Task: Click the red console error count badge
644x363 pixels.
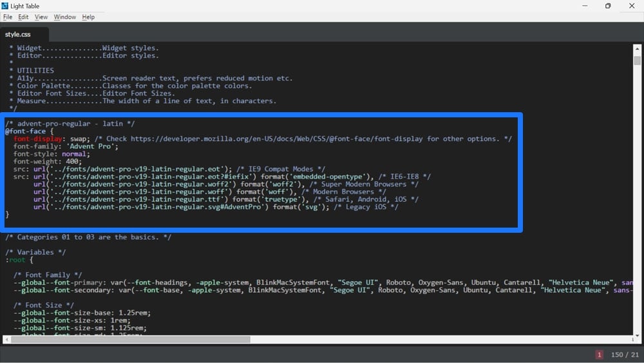Action: 600,355
